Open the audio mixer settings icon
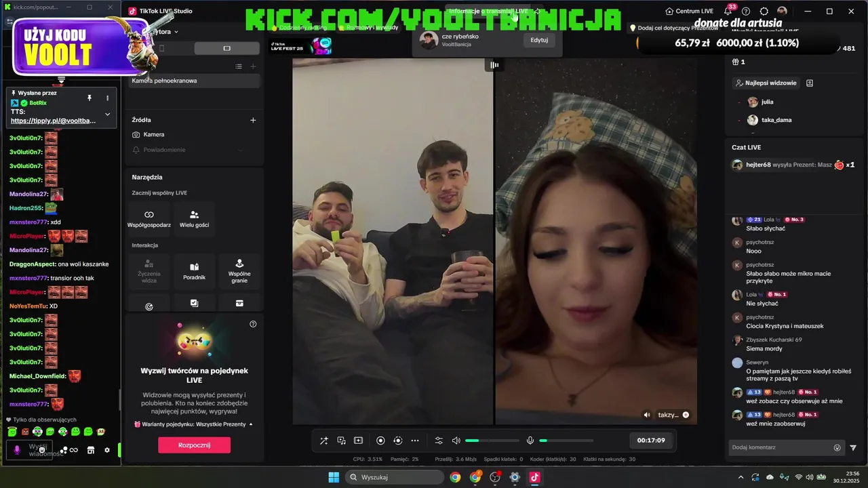This screenshot has width=868, height=488. tap(439, 441)
